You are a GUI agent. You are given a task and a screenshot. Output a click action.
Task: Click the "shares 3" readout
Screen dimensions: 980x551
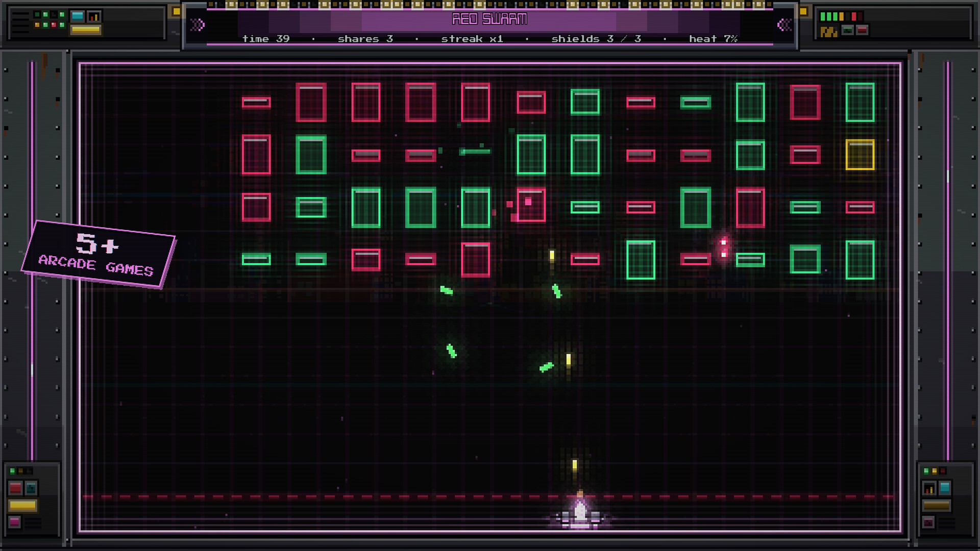[365, 39]
